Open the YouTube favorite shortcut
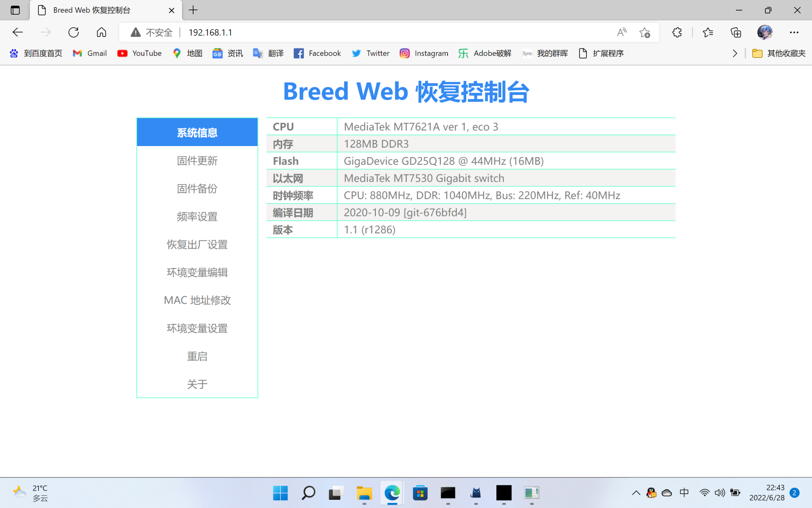812x508 pixels. pos(139,53)
